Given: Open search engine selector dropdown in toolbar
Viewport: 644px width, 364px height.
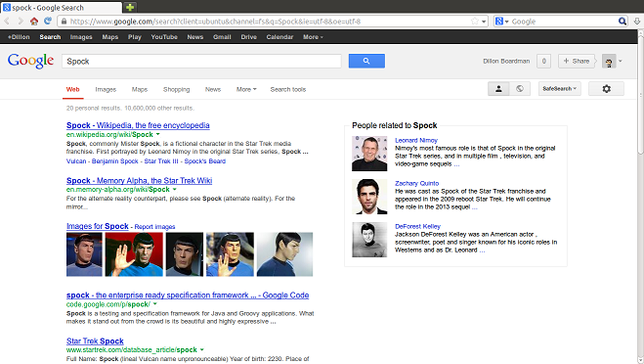Looking at the screenshot, I should 502,21.
